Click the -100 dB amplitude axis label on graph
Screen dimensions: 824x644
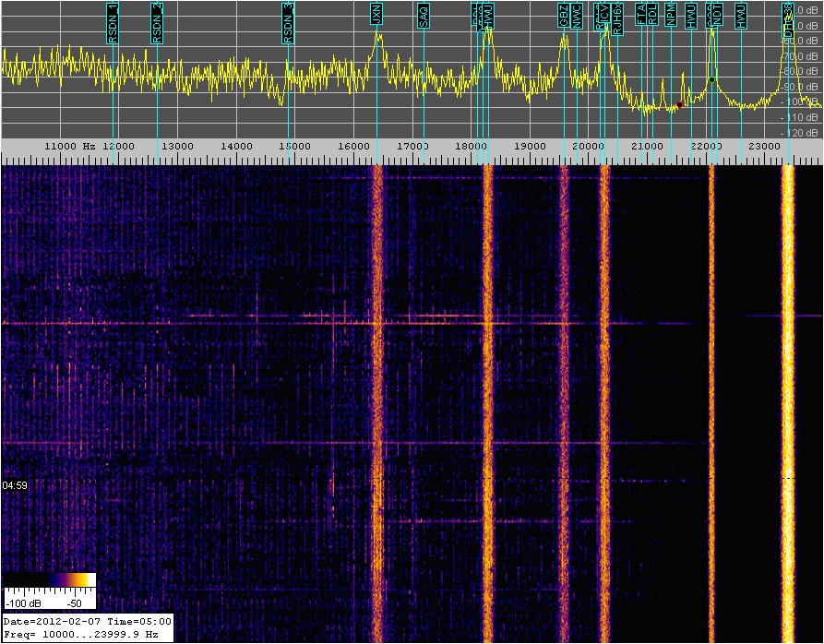pos(799,101)
